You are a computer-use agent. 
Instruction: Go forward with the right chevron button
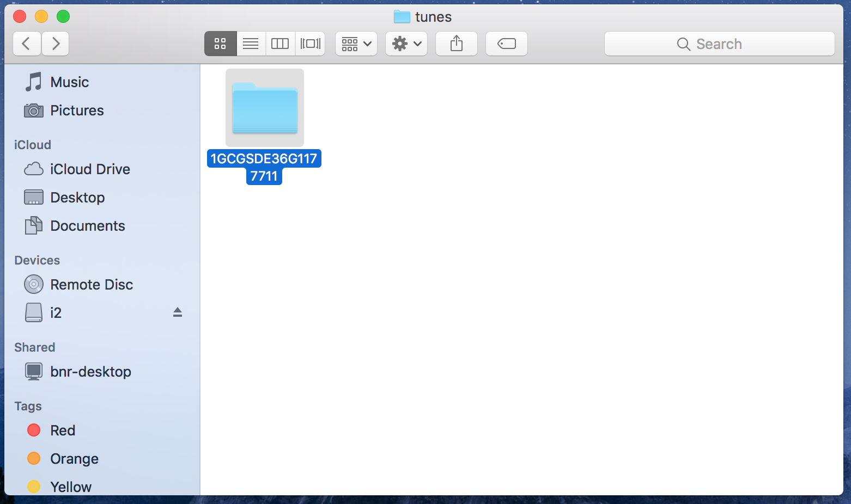coord(55,44)
